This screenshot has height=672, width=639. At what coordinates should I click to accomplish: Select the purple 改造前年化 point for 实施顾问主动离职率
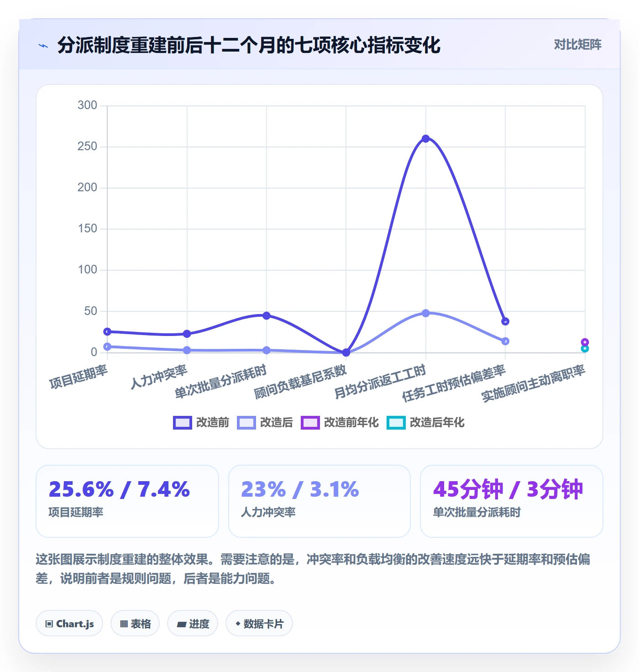point(585,342)
